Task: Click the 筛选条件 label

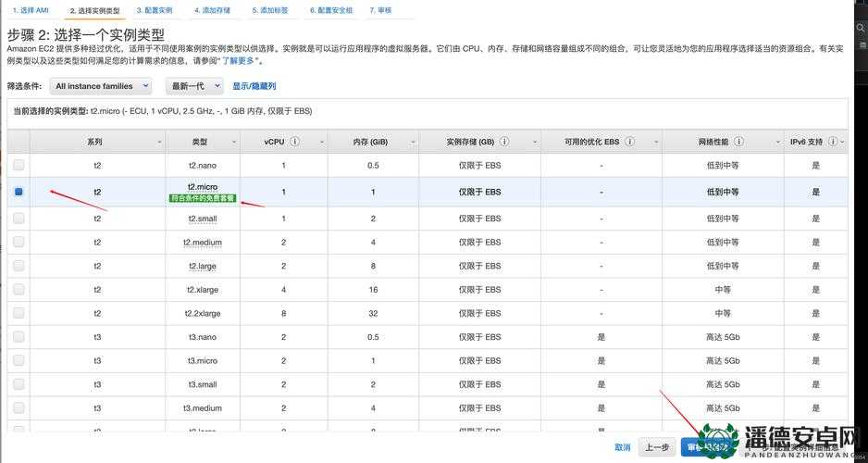Action: click(24, 86)
